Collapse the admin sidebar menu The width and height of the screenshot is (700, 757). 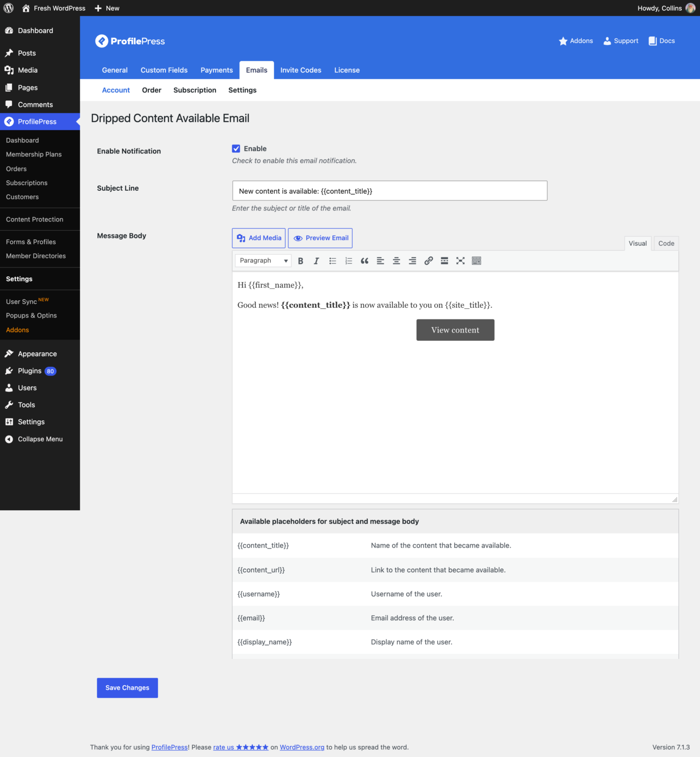[40, 439]
